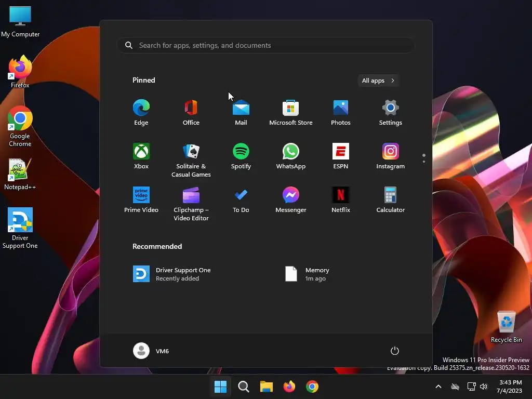The height and width of the screenshot is (399, 532).
Task: Launch Google Chrome from the taskbar
Action: click(312, 387)
